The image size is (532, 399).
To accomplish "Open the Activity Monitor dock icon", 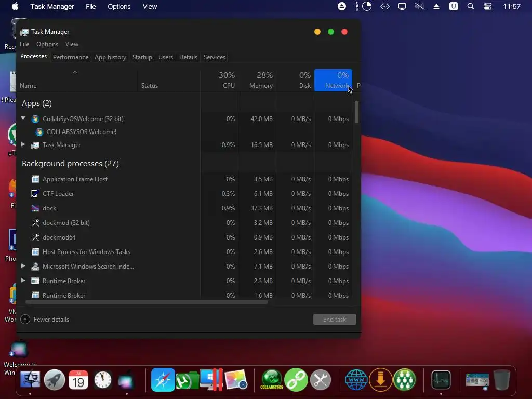I will click(x=441, y=380).
